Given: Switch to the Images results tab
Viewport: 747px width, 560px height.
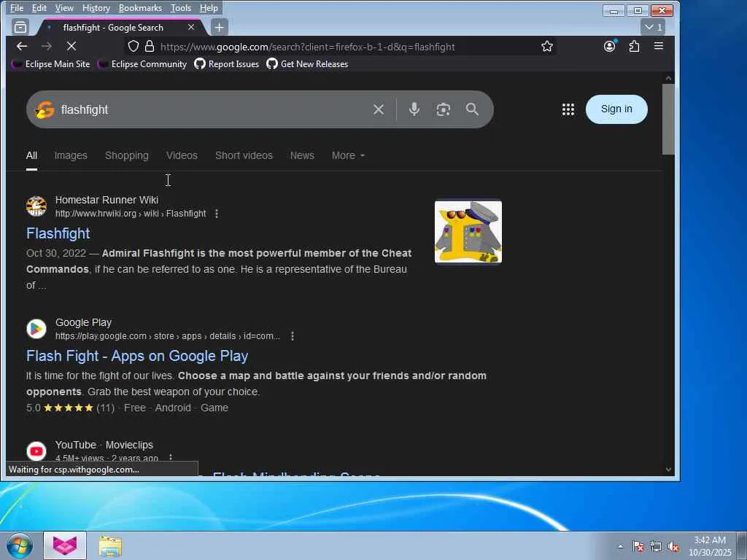Looking at the screenshot, I should 71,156.
